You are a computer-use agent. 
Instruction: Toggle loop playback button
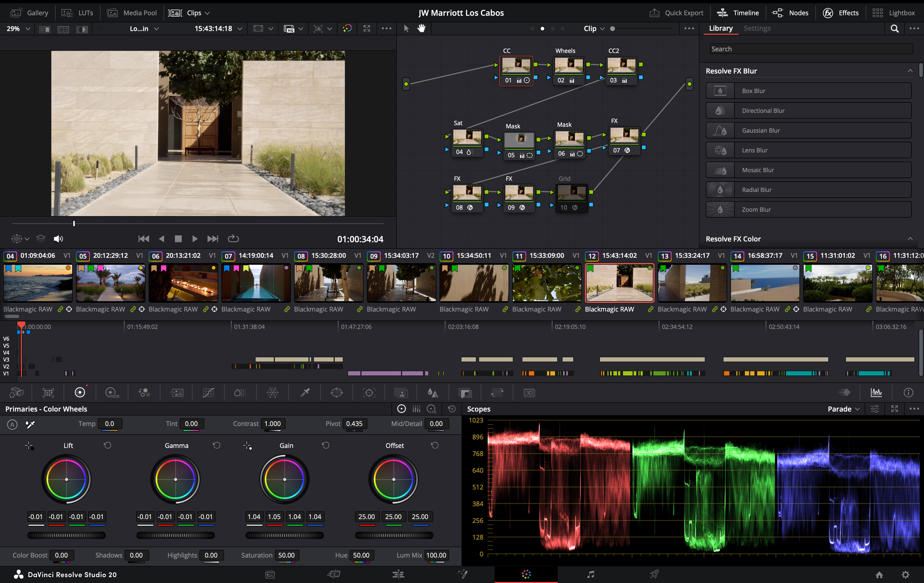tap(233, 239)
